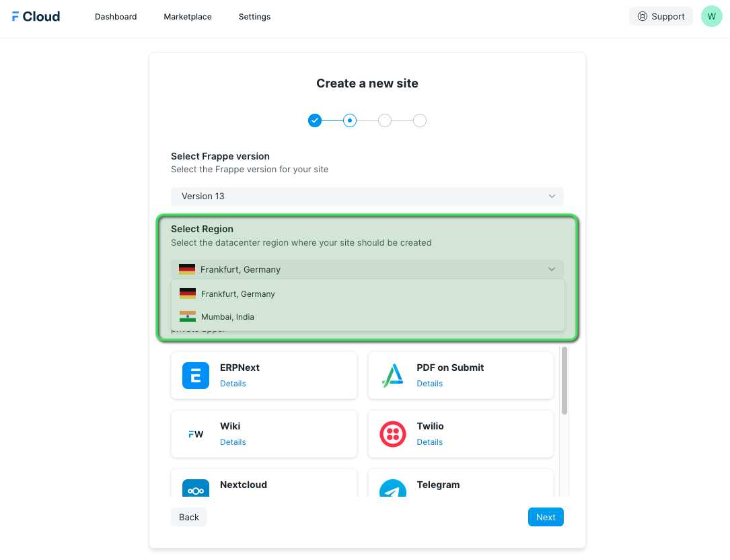Click the 'Select Frappe version' label
Screen dimensions: 730x560
pos(220,157)
